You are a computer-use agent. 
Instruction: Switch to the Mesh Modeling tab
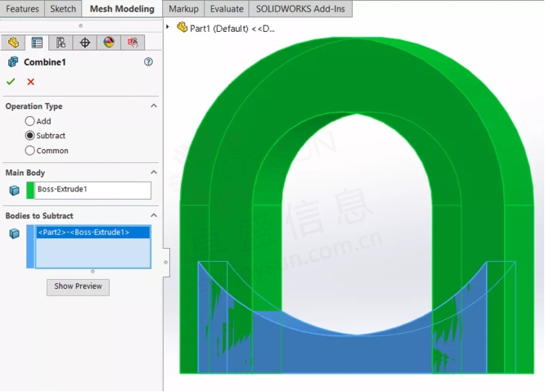(x=122, y=9)
